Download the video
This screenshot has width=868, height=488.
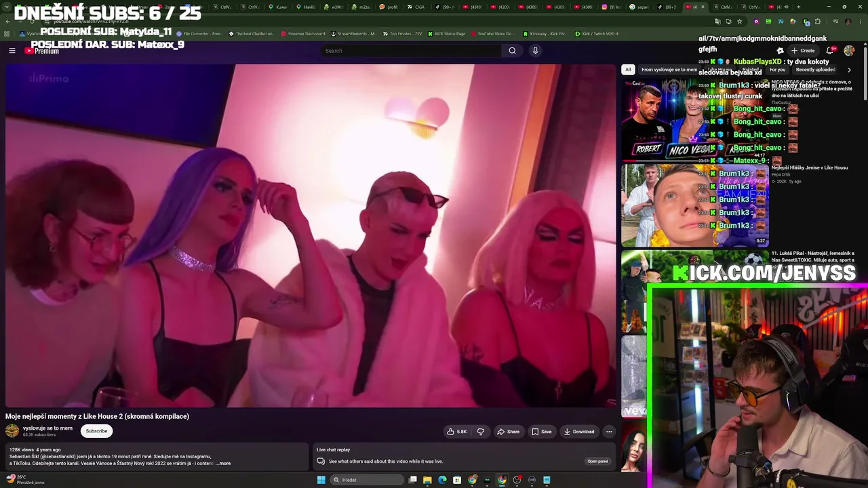(x=578, y=432)
